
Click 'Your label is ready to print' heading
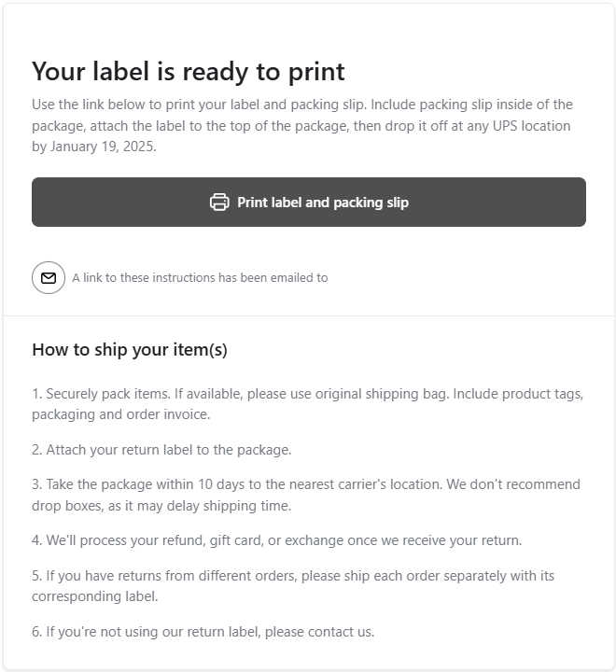189,72
